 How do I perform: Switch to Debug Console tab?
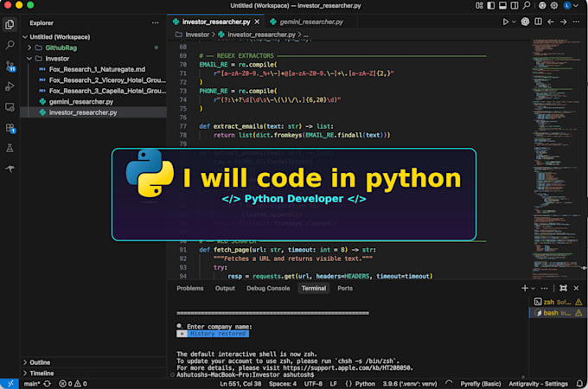[x=268, y=288]
